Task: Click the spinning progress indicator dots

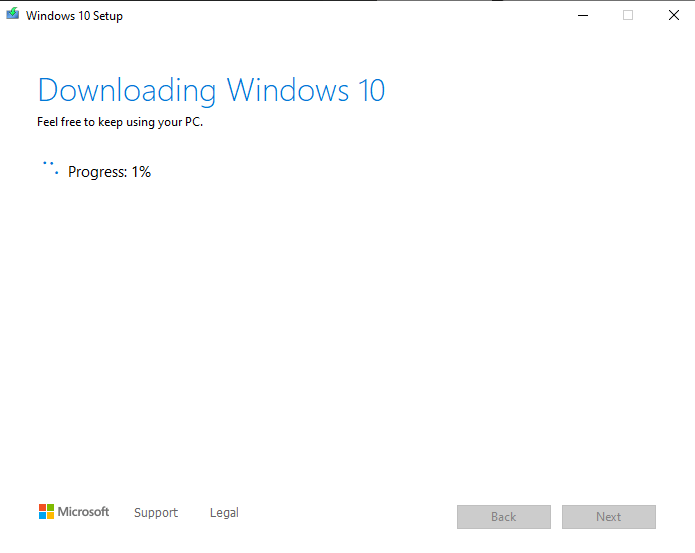Action: click(51, 168)
